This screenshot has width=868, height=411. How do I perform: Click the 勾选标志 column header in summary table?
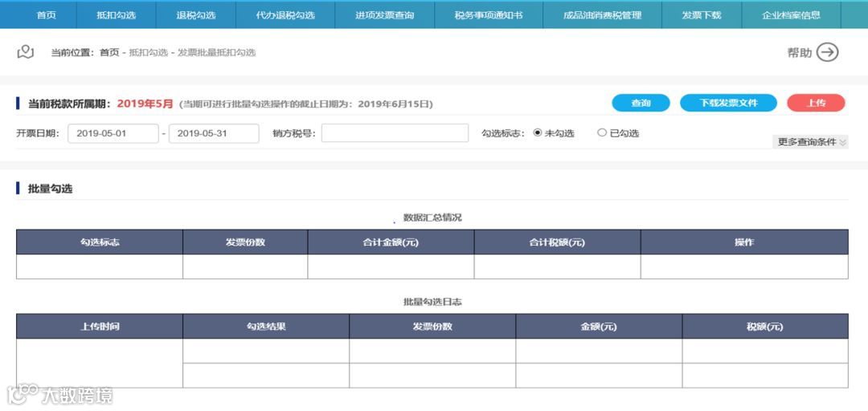(100, 242)
